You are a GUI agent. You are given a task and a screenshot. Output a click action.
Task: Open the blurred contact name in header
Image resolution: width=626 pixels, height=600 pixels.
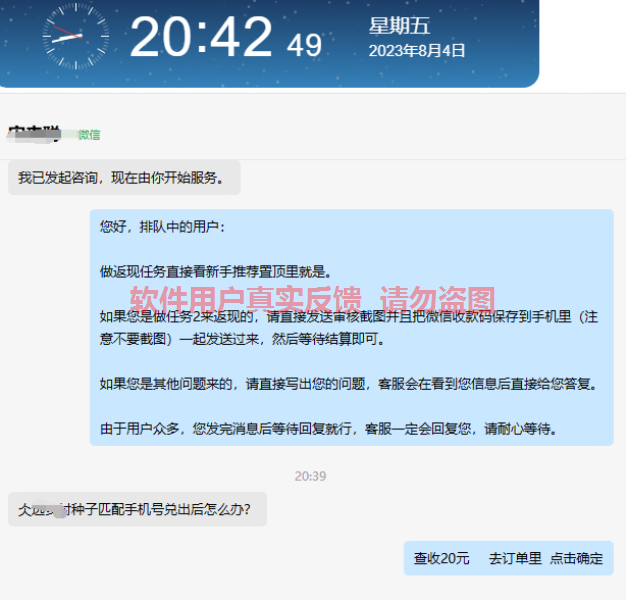pyautogui.click(x=34, y=134)
